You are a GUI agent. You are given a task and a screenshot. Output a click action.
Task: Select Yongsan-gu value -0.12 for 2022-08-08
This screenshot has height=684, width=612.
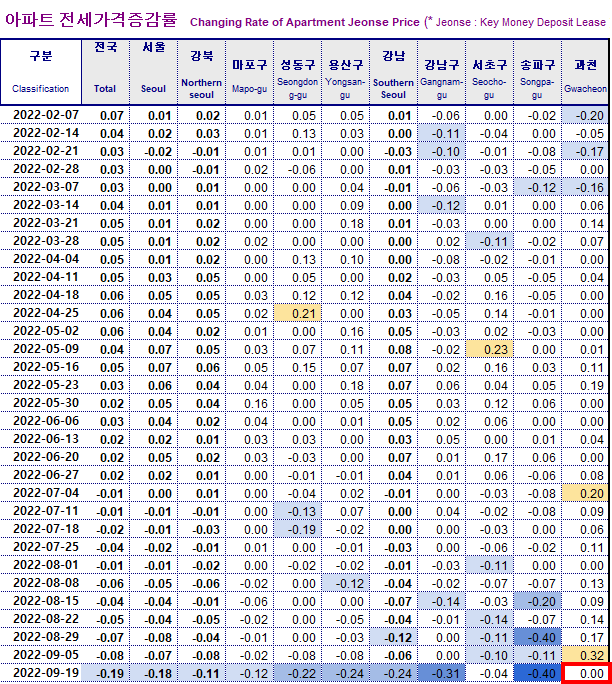click(345, 583)
